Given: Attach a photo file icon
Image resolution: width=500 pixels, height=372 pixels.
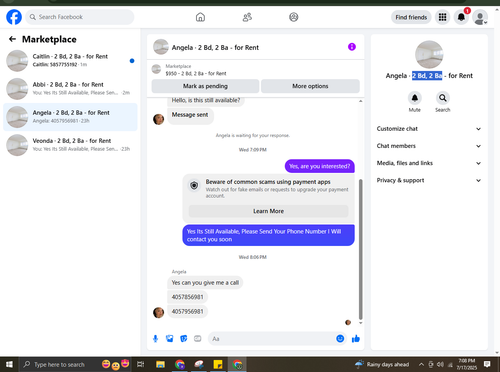Looking at the screenshot, I should pos(170,339).
